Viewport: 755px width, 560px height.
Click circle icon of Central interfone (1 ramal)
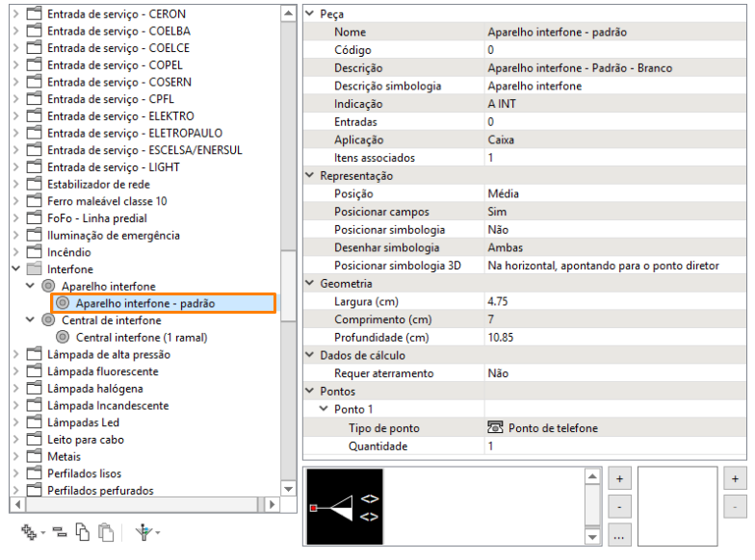(x=63, y=337)
